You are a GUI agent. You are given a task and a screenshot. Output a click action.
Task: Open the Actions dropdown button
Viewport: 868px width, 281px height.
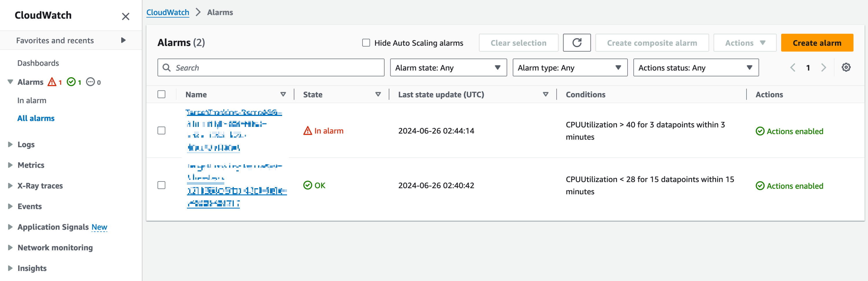click(745, 43)
